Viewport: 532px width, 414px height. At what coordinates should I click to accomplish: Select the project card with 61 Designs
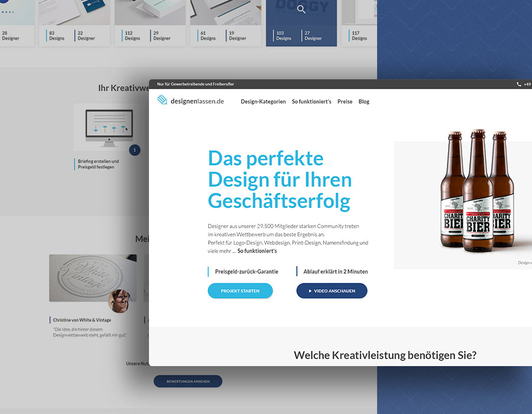pos(226,22)
